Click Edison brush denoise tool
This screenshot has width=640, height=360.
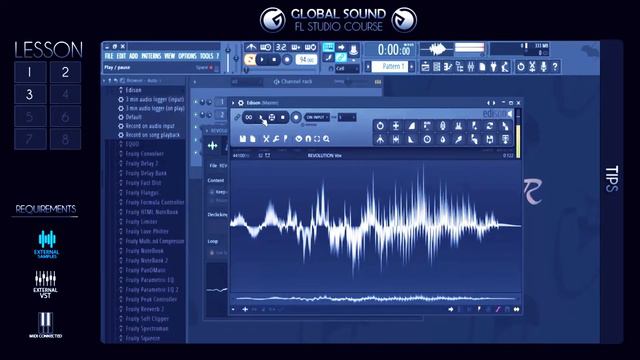tap(458, 140)
